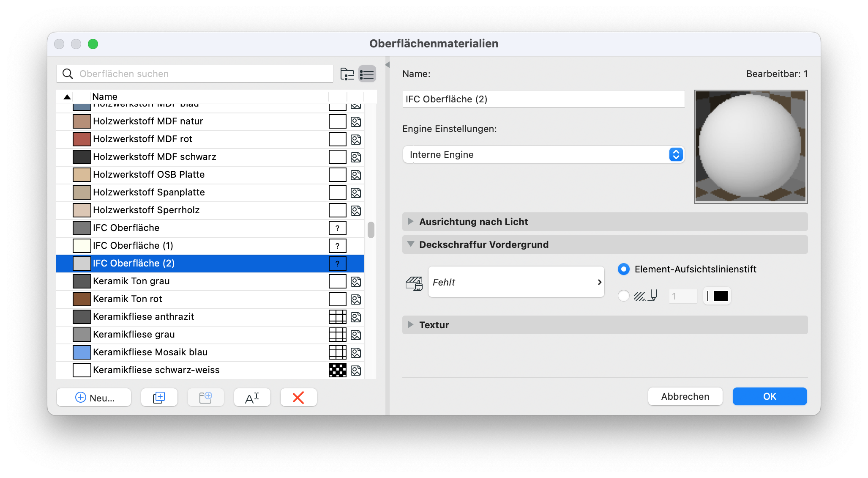The image size is (868, 478).
Task: Open the Fehlt fill selector popup
Action: 516,282
